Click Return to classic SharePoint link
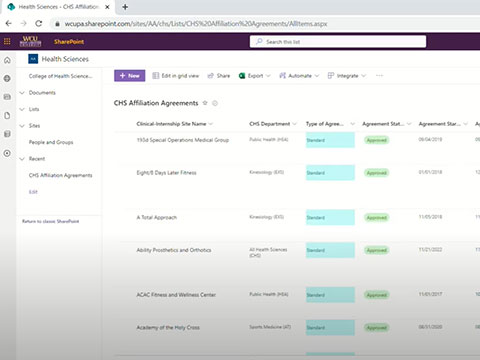 pos(51,221)
